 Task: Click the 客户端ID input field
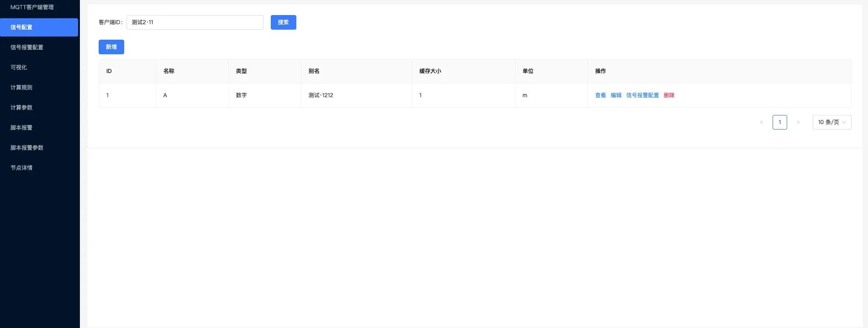(x=195, y=22)
